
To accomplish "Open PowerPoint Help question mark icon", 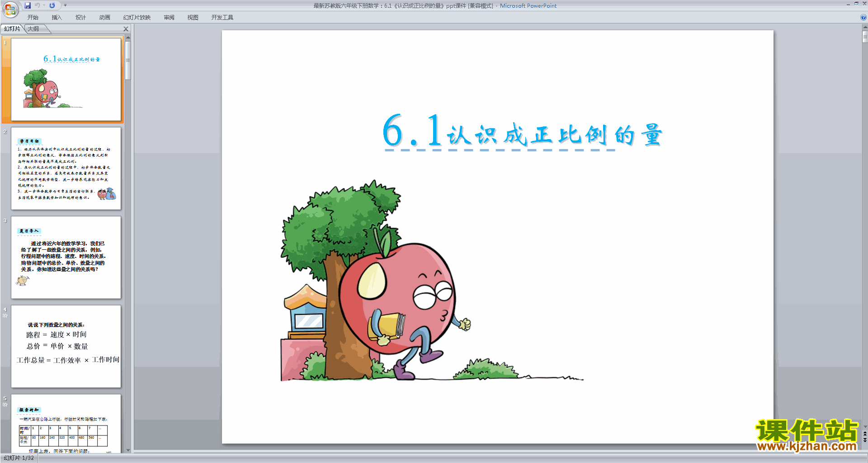I will point(863,18).
